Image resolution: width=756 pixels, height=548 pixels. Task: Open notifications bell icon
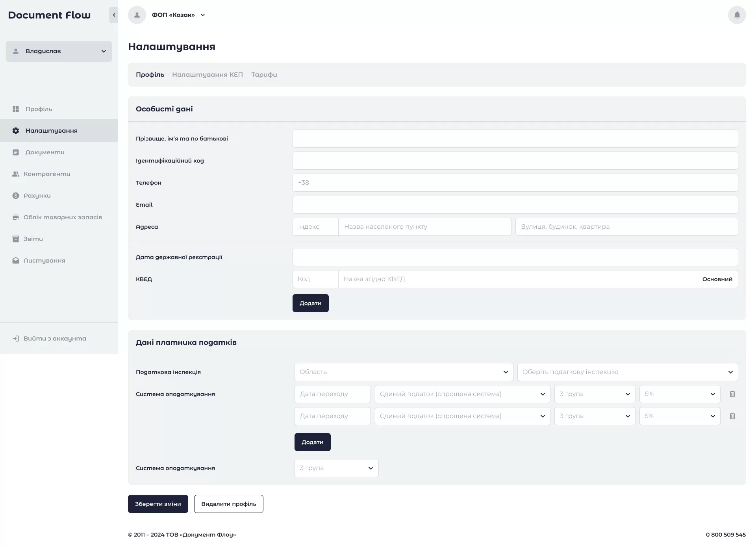[x=737, y=15]
